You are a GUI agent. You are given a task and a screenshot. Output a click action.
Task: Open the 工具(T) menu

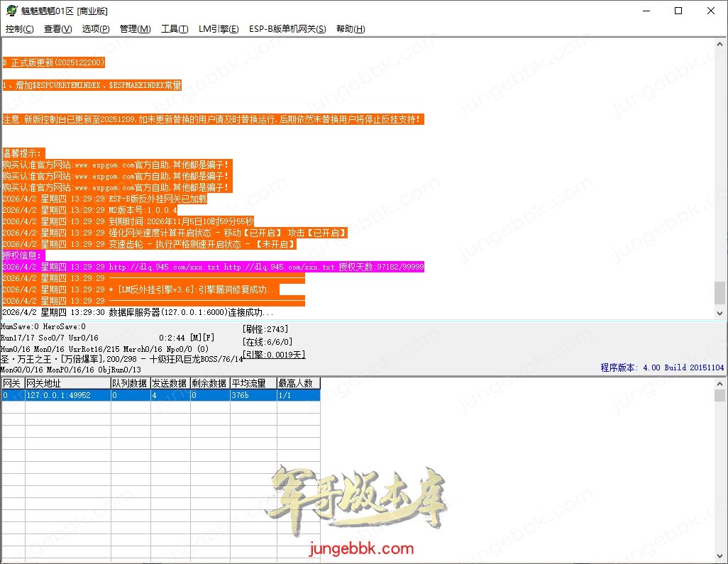(175, 29)
